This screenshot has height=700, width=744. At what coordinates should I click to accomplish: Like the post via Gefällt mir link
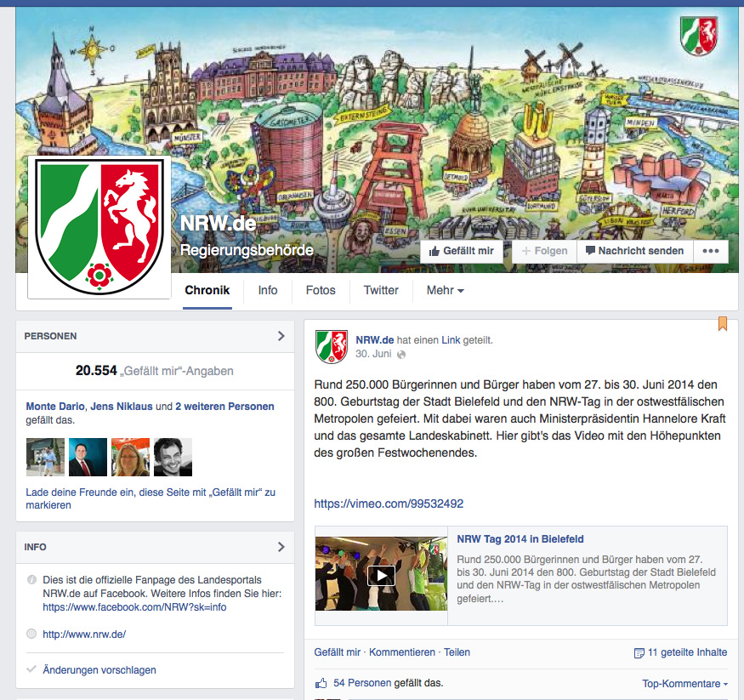click(x=338, y=652)
